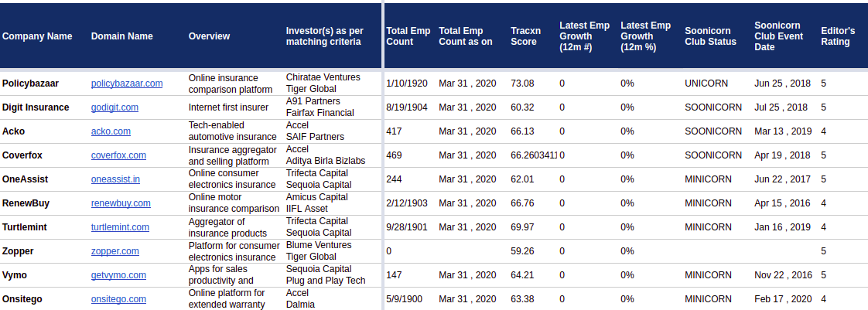This screenshot has height=310, width=868.
Task: Open the oneassist.in link
Action: click(x=115, y=179)
